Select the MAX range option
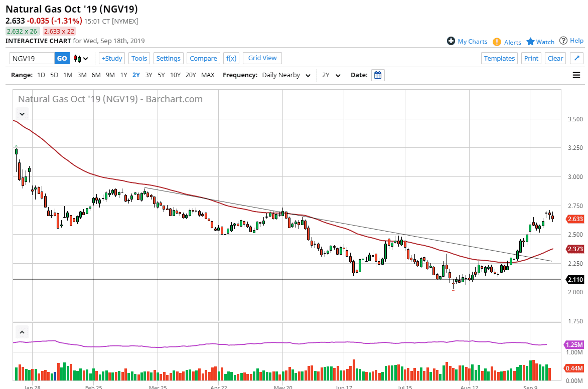The width and height of the screenshot is (588, 389). click(x=208, y=75)
